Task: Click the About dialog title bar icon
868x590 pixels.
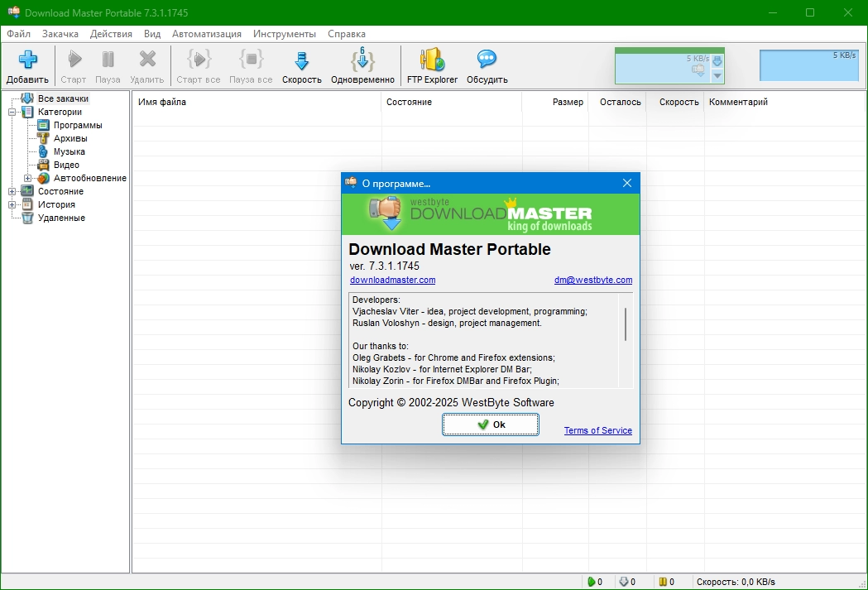Action: tap(351, 183)
